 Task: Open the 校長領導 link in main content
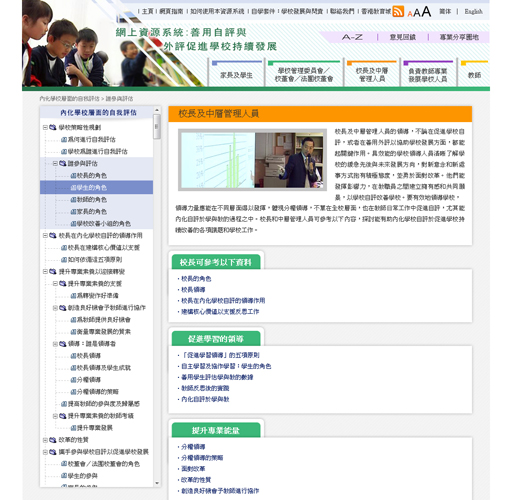pos(193,290)
